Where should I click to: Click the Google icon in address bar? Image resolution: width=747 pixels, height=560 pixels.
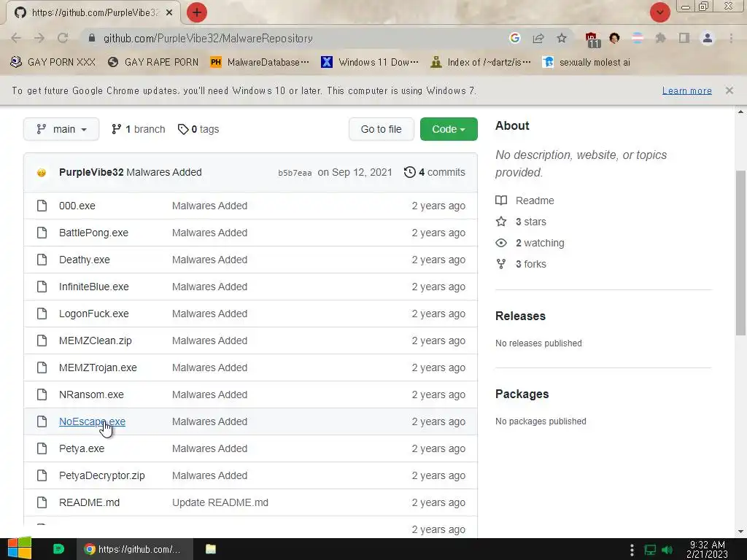(514, 38)
